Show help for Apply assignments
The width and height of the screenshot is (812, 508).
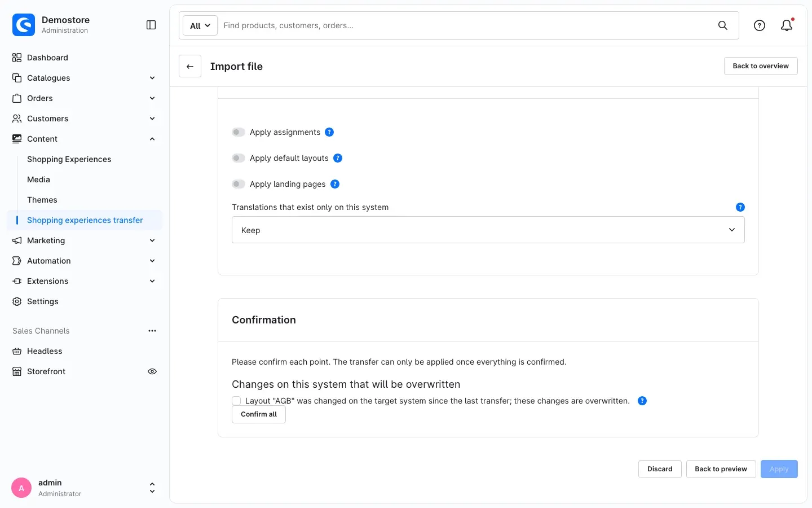329,132
